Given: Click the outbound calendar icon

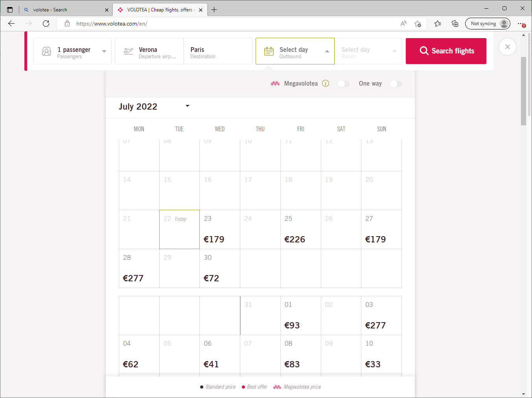Looking at the screenshot, I should (269, 51).
